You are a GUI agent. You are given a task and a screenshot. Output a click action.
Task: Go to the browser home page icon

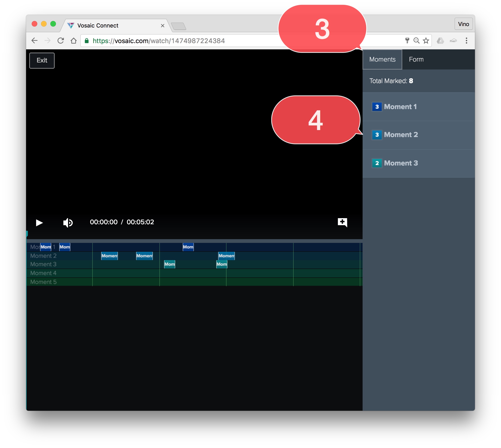73,41
